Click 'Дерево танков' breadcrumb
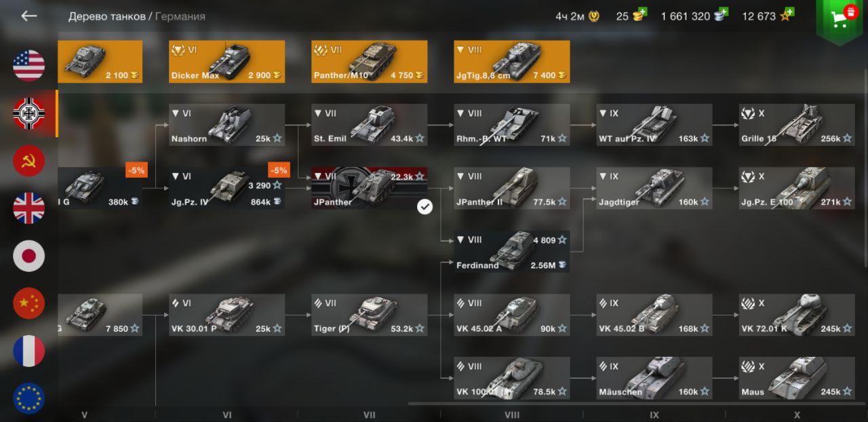Screen dimensions: 868x422 tap(108, 16)
